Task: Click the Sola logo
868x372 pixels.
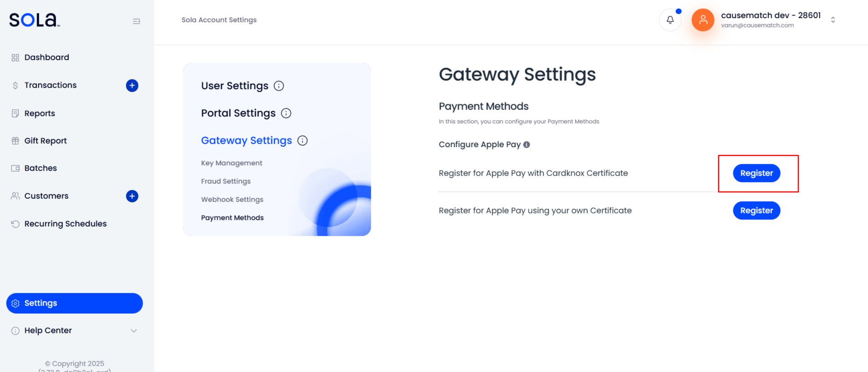Action: pos(35,20)
